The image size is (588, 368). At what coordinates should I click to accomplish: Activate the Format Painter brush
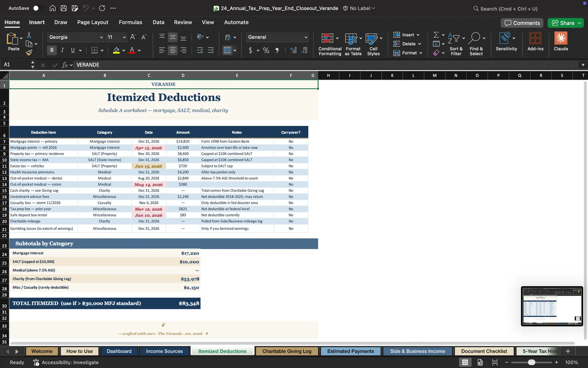tap(29, 53)
